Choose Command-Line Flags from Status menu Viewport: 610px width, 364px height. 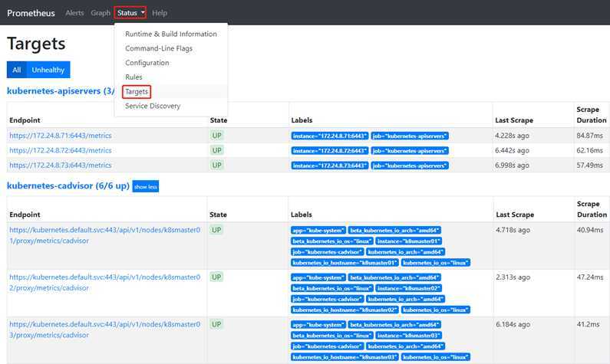pyautogui.click(x=159, y=48)
